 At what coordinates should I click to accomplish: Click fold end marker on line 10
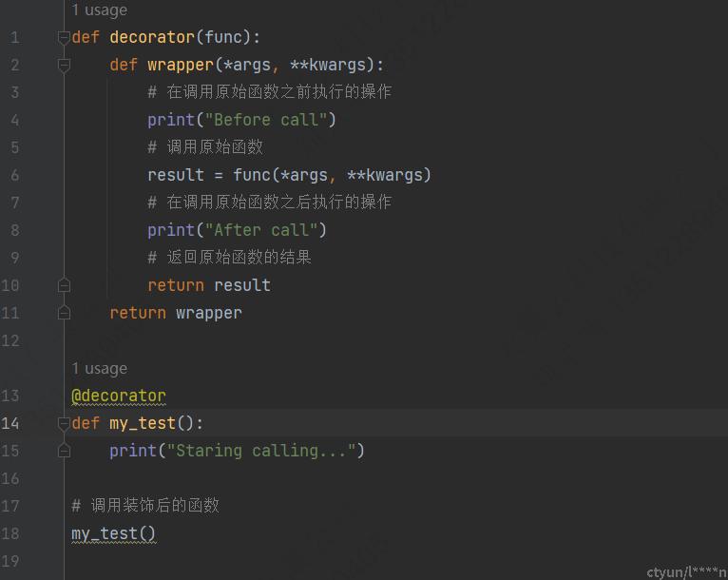point(64,285)
